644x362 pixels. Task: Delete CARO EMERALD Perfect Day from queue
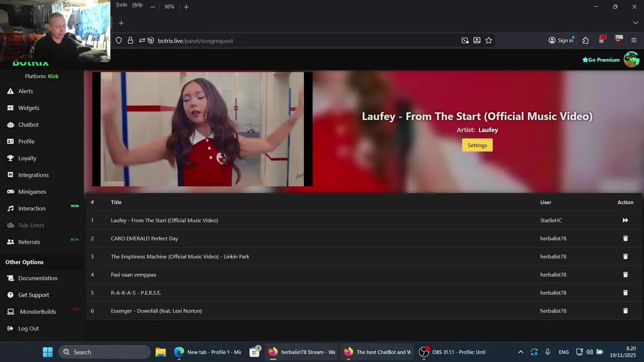click(625, 238)
